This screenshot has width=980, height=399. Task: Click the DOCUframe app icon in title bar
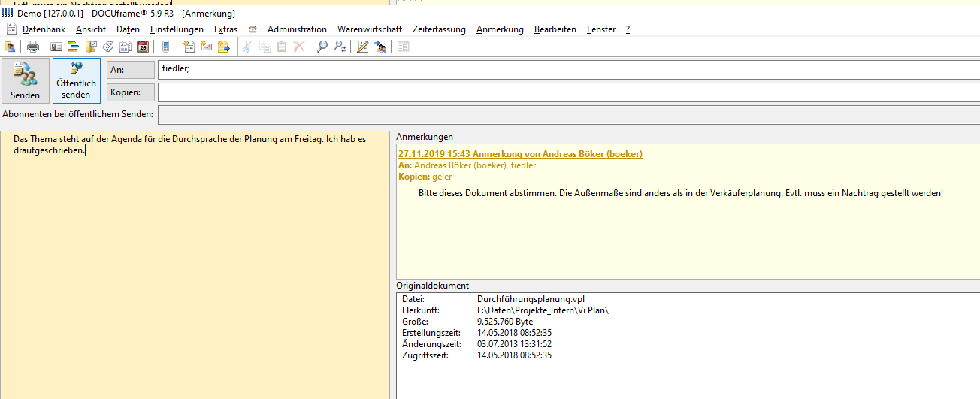[x=7, y=14]
